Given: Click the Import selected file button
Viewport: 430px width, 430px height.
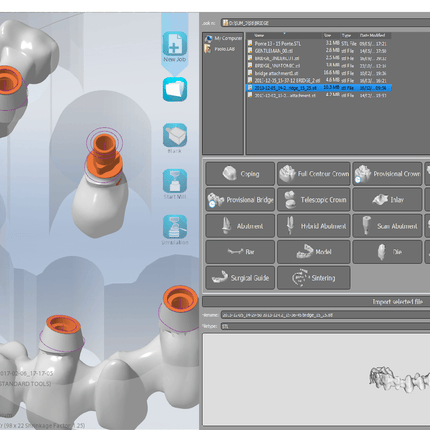Looking at the screenshot, I should (x=316, y=302).
